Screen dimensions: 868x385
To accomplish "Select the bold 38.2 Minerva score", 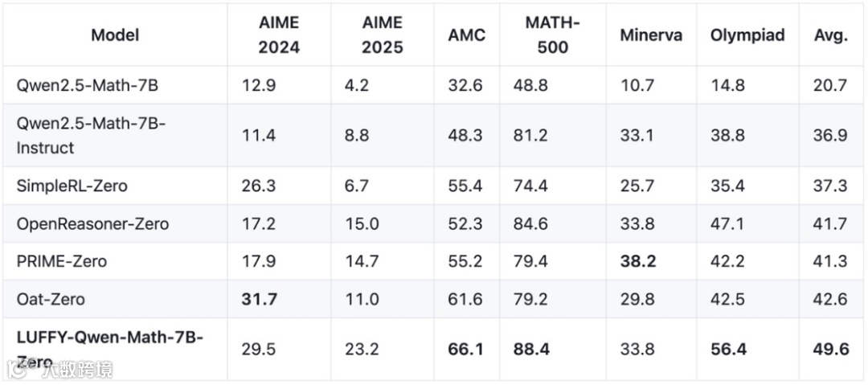I will 638,261.
